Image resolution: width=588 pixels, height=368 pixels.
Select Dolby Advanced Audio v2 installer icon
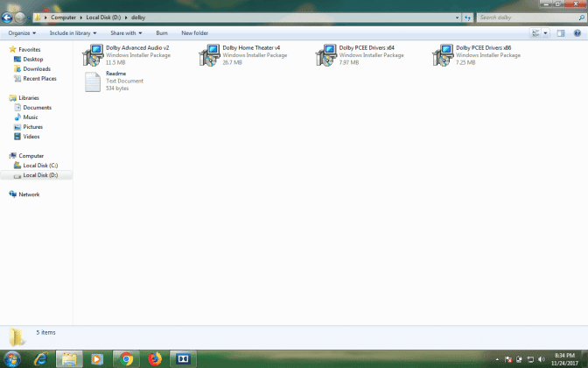[x=93, y=55]
